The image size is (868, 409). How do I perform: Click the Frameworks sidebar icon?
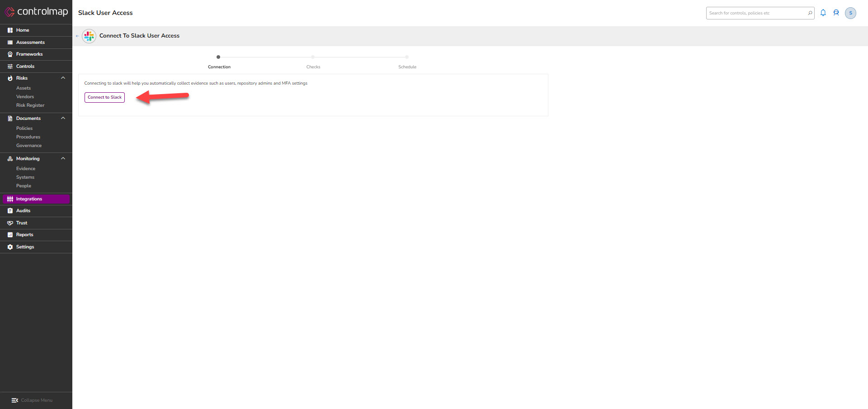pos(10,54)
